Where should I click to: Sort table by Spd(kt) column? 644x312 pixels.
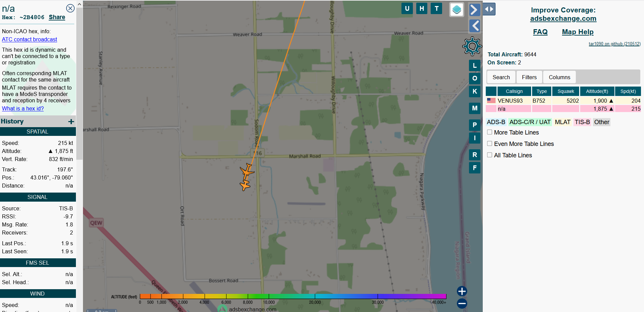coord(628,91)
